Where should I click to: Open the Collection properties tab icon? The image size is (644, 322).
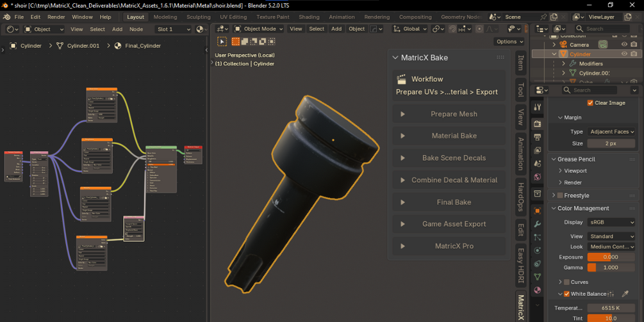point(537,193)
